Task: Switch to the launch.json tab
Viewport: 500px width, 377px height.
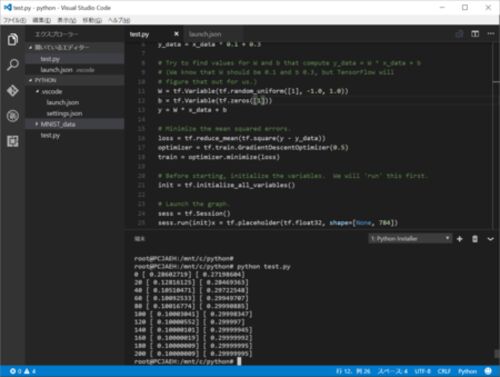Action: pos(205,34)
